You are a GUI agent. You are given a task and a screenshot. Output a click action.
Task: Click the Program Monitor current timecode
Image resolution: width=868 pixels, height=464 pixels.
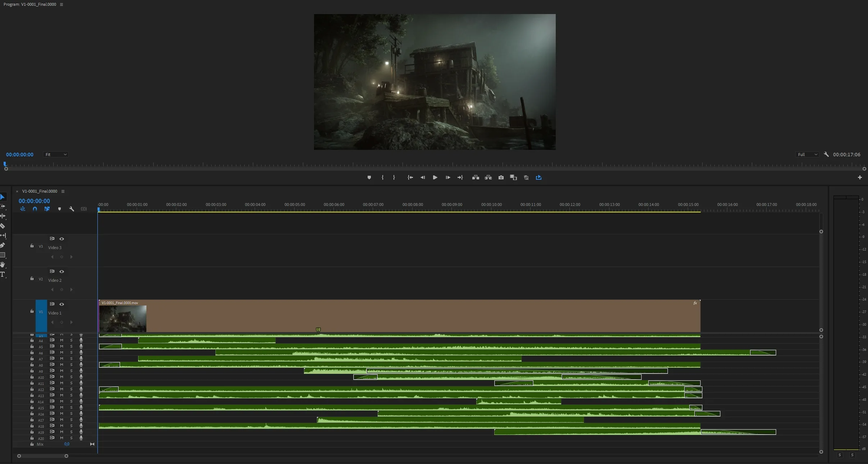pos(20,155)
